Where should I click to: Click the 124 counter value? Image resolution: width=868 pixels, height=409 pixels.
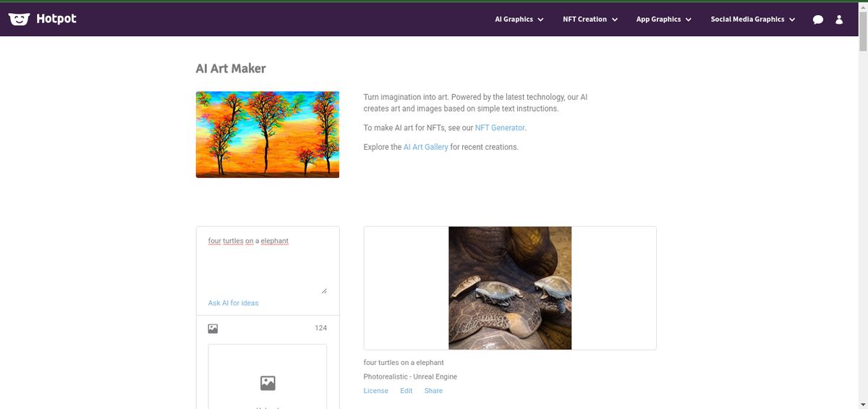click(320, 328)
